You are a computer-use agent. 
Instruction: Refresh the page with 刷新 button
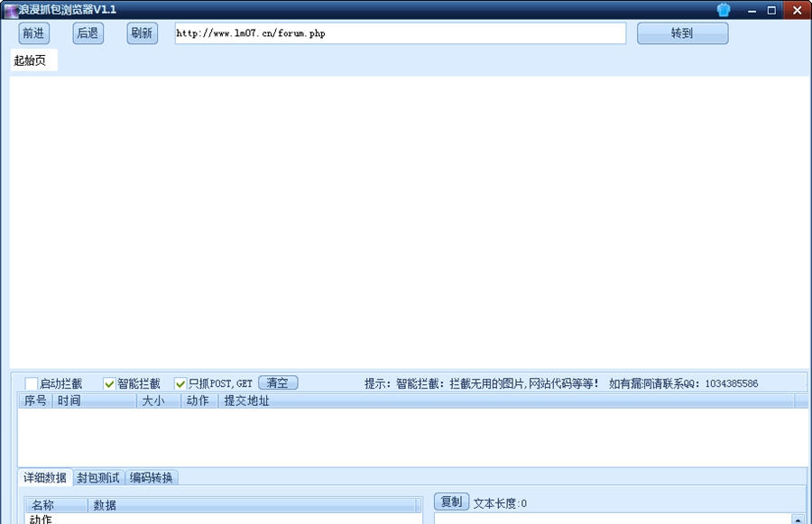click(x=141, y=32)
